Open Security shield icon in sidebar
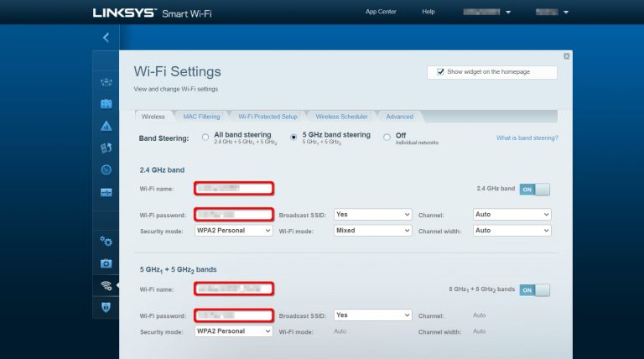This screenshot has height=359, width=644. pyautogui.click(x=106, y=307)
